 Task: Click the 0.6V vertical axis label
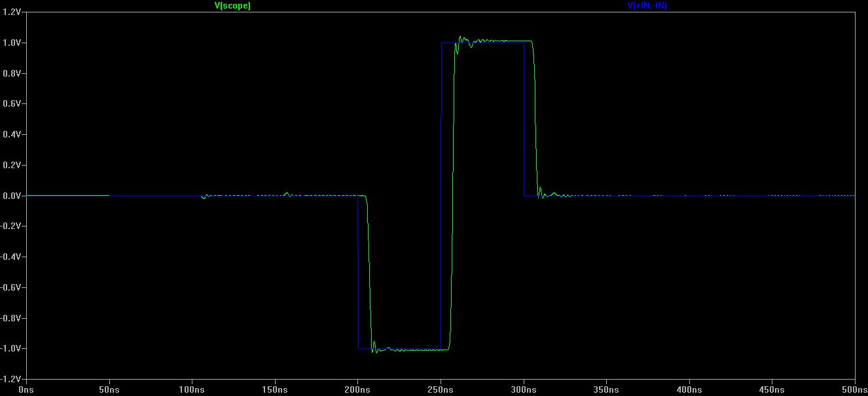point(12,104)
